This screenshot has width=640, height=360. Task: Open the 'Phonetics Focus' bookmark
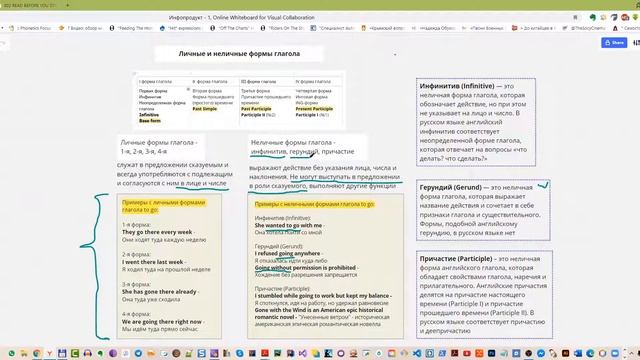(30, 28)
